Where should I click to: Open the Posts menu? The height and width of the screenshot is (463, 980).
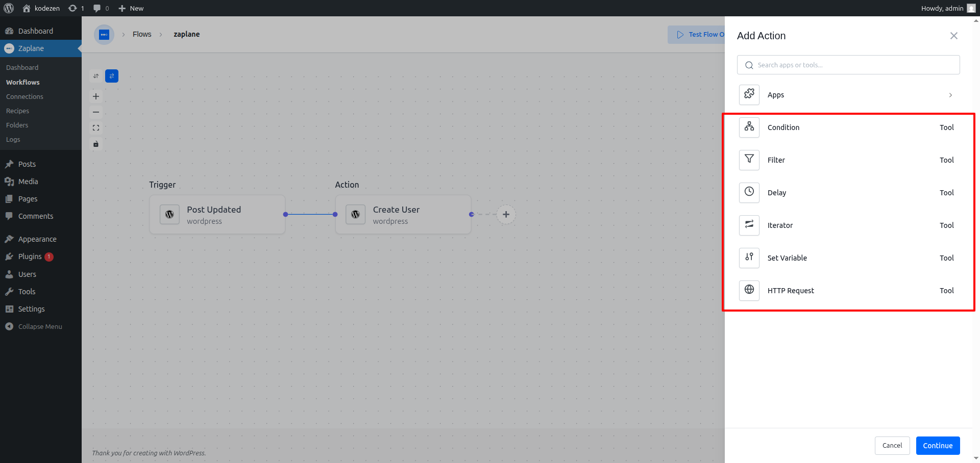pos(41,164)
